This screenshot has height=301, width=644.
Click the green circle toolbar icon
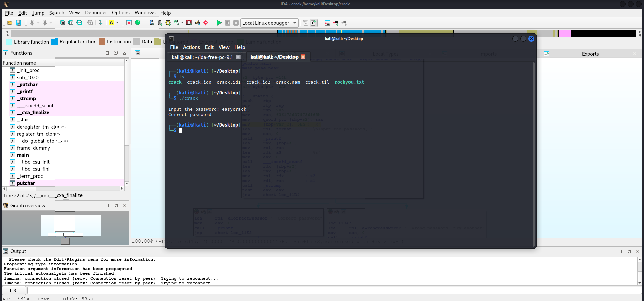138,23
